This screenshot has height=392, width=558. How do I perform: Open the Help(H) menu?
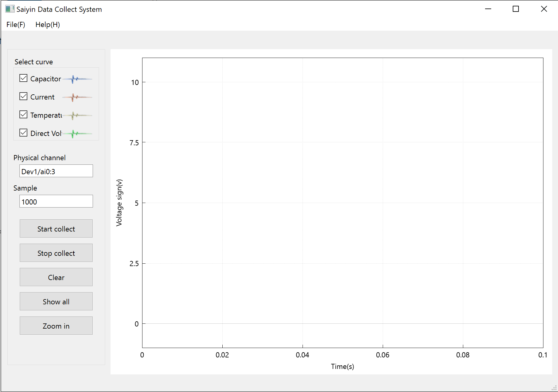[x=48, y=25]
